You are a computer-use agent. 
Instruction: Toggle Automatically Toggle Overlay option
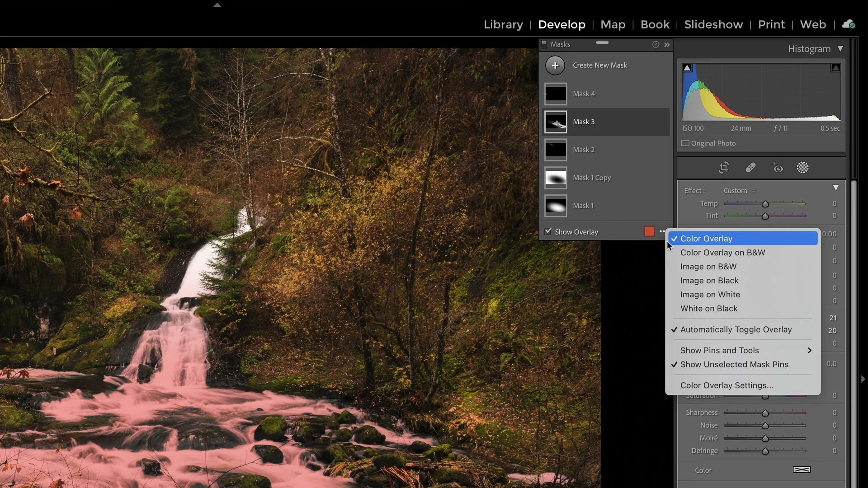click(x=736, y=329)
